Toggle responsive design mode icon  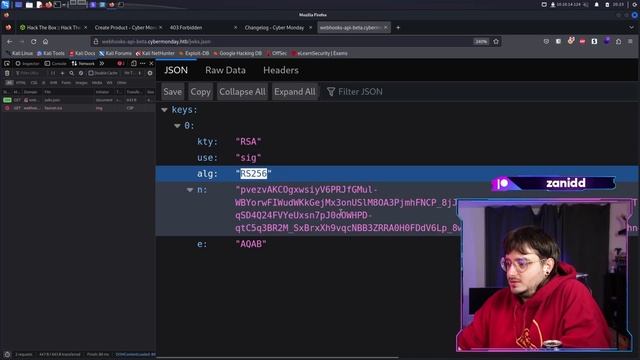click(134, 64)
